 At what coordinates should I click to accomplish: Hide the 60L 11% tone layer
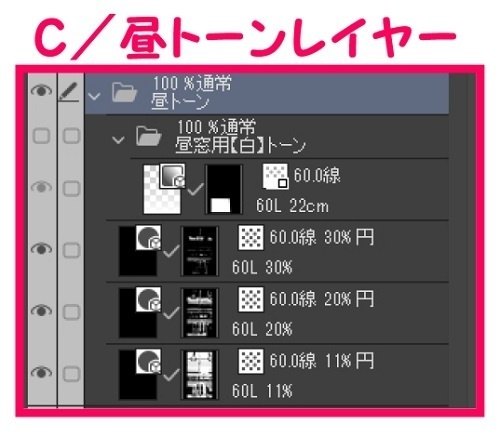[x=41, y=372]
